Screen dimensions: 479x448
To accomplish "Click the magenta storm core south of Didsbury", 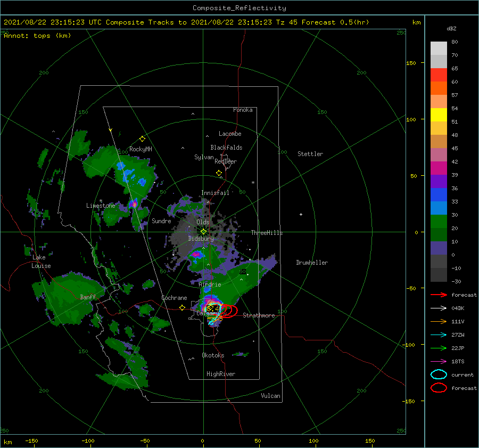I will tap(196, 254).
